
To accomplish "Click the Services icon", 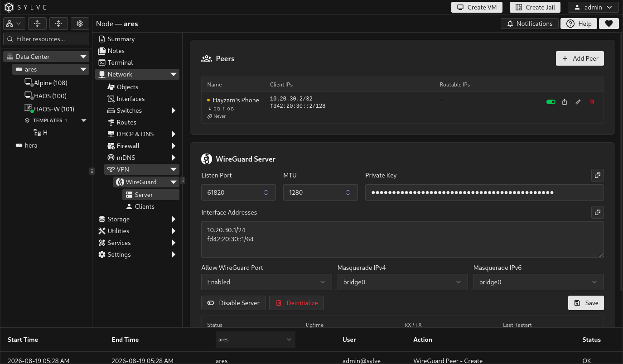I will coord(102,243).
